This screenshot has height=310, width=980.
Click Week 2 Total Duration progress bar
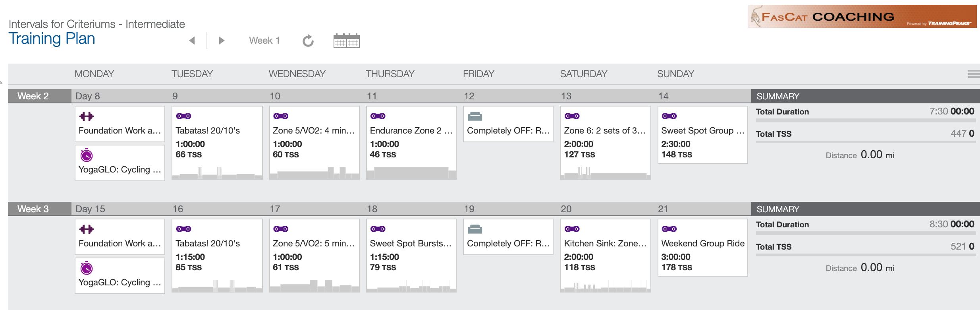coord(866,120)
